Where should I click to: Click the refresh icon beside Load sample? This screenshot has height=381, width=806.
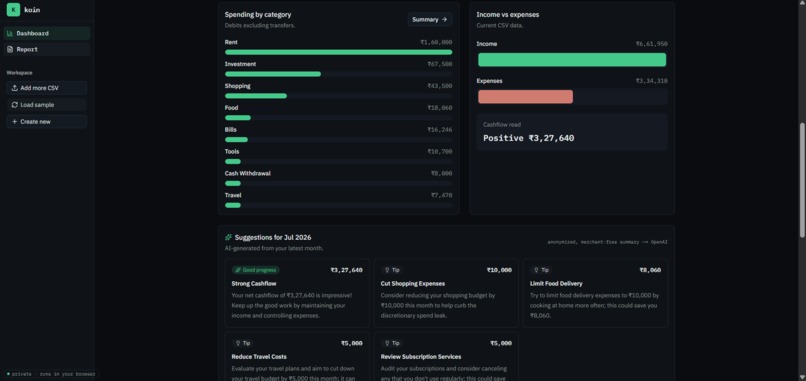pos(14,105)
